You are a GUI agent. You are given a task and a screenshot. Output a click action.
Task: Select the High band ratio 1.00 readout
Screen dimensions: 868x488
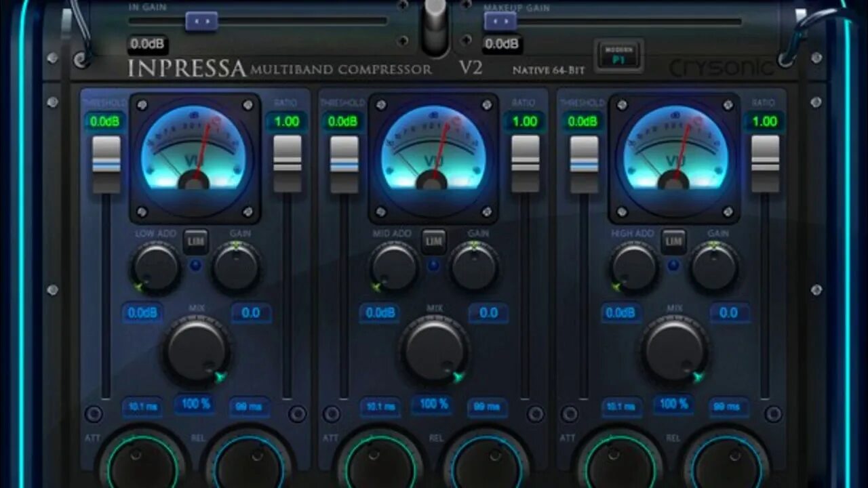click(765, 122)
